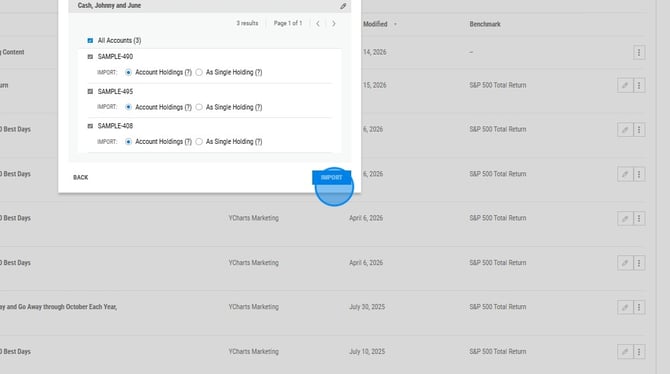Click the edit pencil for the row modified 15, 2026
Screen dimensions: 670x374
[x=625, y=85]
